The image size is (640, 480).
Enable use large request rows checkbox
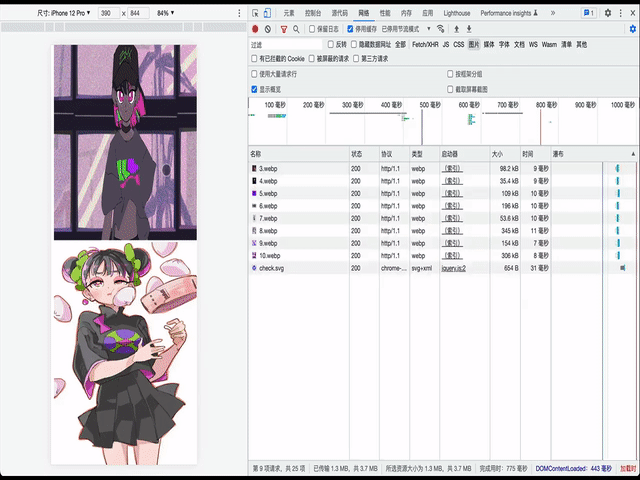click(x=254, y=74)
